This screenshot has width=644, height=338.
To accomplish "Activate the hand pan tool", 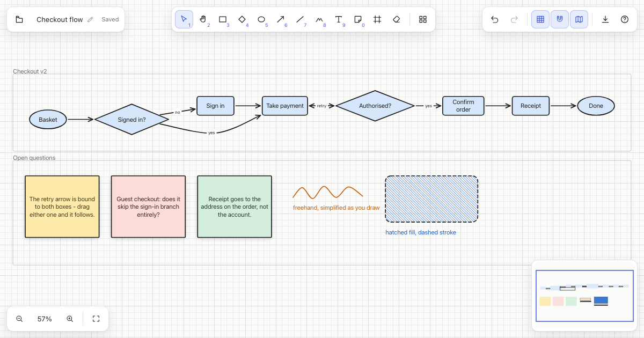I will [203, 19].
